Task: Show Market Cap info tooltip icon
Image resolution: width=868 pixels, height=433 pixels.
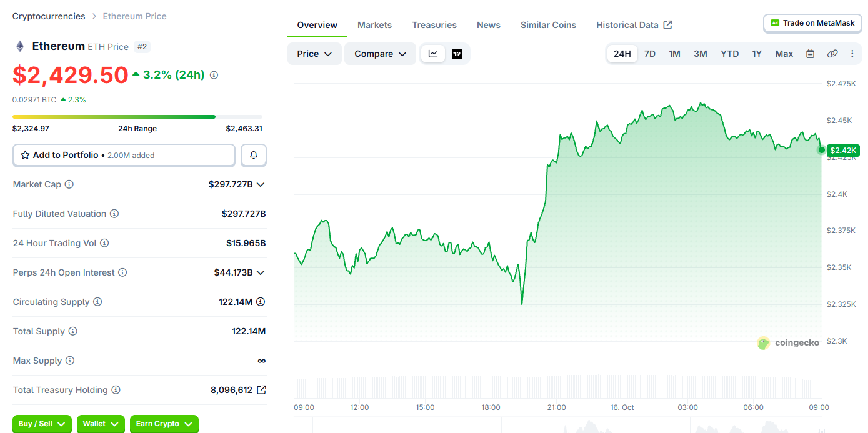Action: click(69, 184)
